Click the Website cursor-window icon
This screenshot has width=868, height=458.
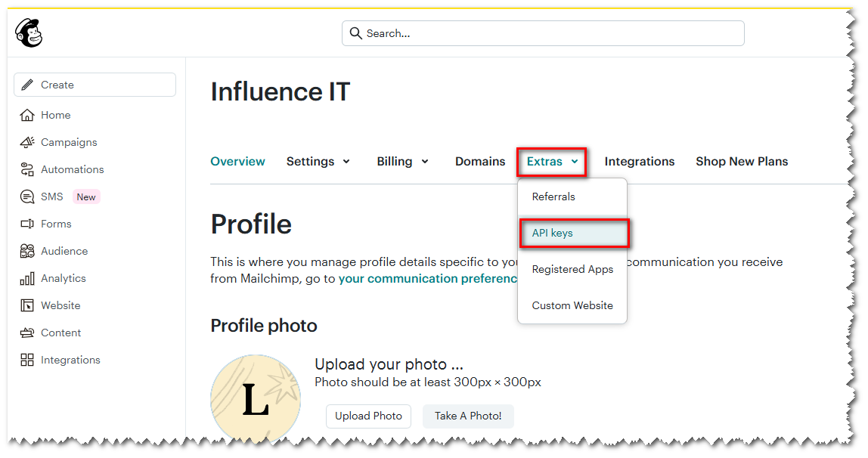(27, 305)
